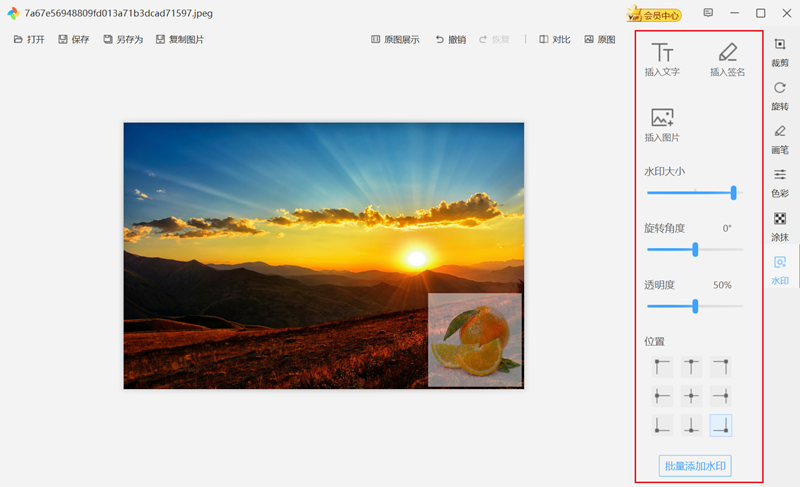This screenshot has width=800, height=487.
Task: Position watermark at top-left
Action: [x=662, y=367]
